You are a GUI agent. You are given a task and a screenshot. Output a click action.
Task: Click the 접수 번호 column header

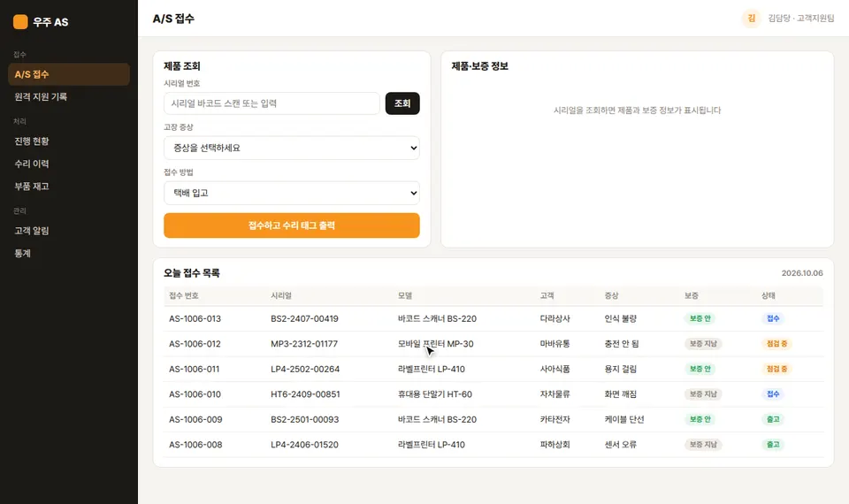184,295
